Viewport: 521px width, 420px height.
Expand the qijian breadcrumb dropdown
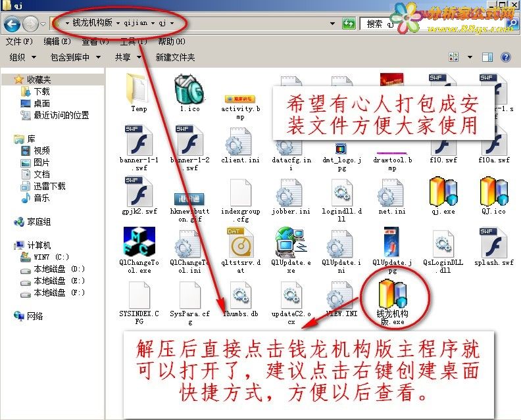[x=153, y=23]
